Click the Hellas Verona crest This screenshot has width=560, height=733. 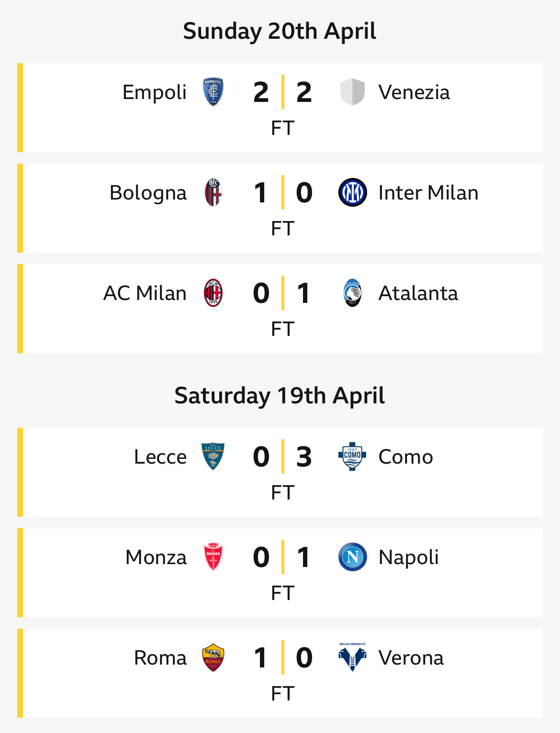tap(352, 657)
